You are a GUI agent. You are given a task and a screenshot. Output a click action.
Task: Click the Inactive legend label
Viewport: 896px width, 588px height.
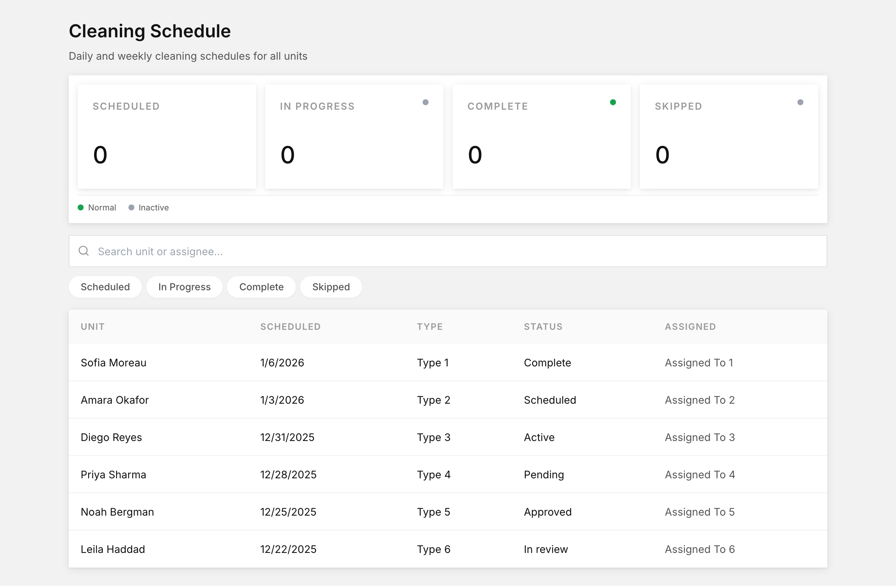coord(153,208)
